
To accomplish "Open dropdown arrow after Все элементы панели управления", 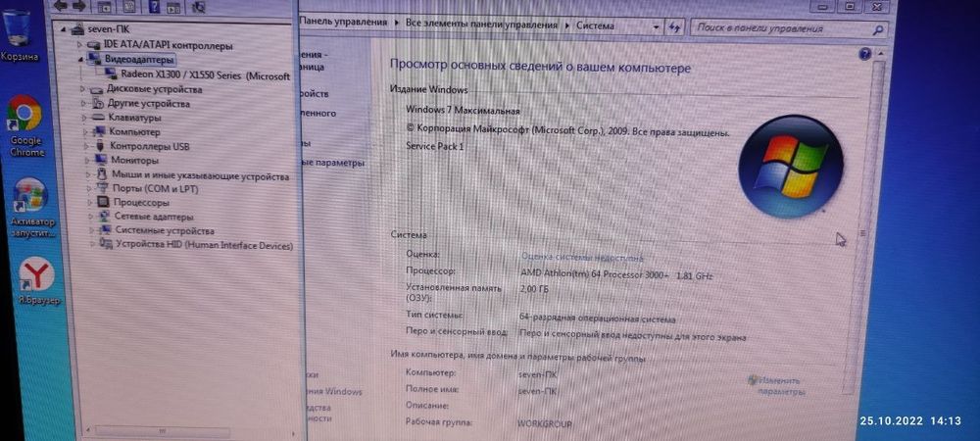I will click(x=566, y=25).
